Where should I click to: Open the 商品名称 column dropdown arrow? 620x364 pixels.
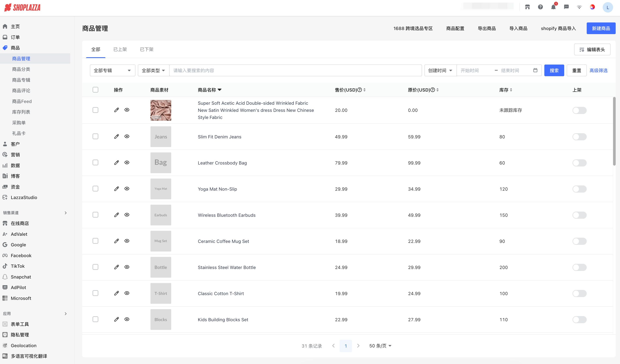coord(220,90)
